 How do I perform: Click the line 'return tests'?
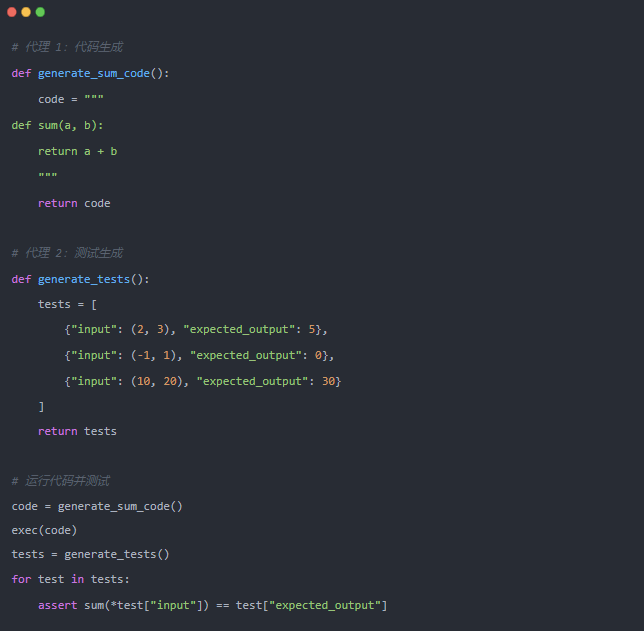pos(77,431)
